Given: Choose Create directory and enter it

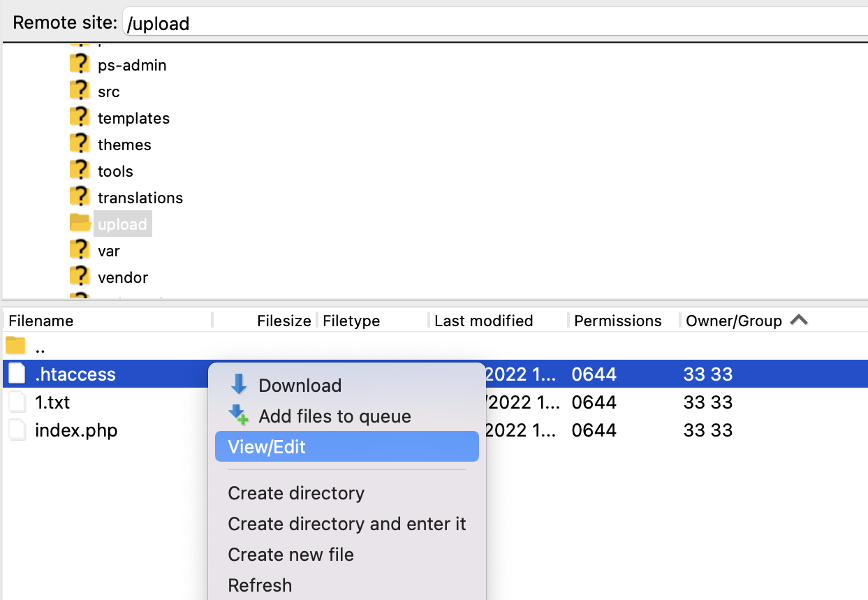Looking at the screenshot, I should 347,524.
